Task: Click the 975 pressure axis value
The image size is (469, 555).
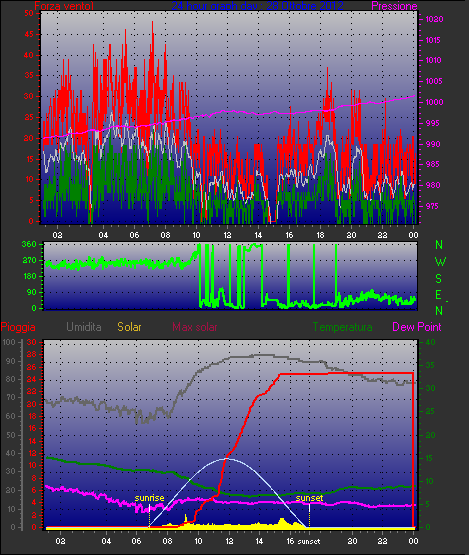Action: pos(431,206)
